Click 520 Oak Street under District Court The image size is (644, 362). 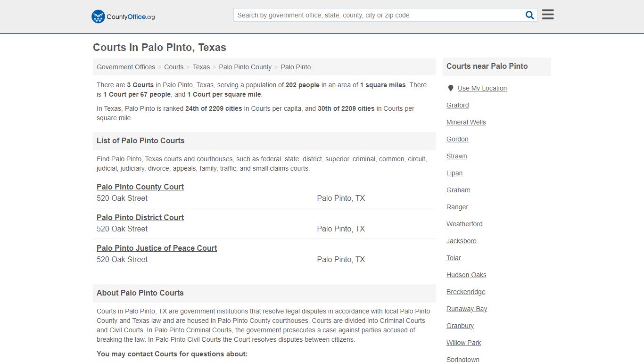[x=122, y=229]
